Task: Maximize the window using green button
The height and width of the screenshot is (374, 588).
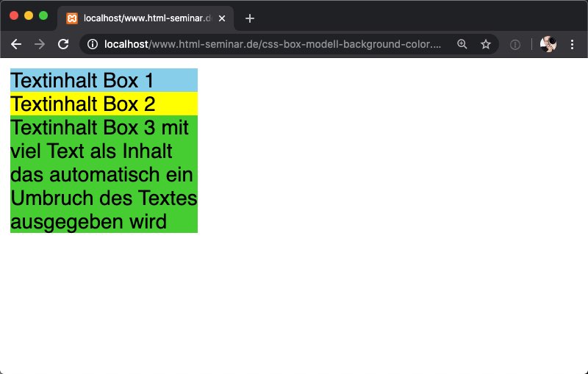Action: click(x=43, y=15)
